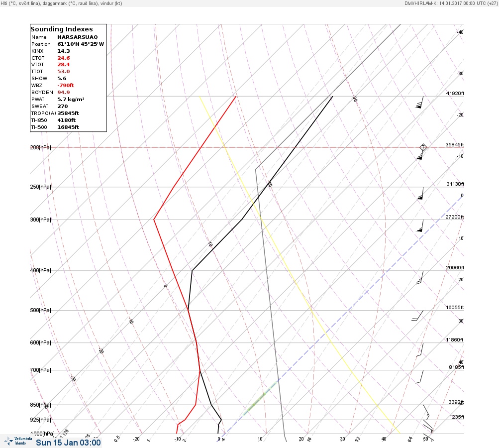The height and width of the screenshot is (448, 499).
Task: Click the '41920ft' altitude label
Action: (x=455, y=93)
